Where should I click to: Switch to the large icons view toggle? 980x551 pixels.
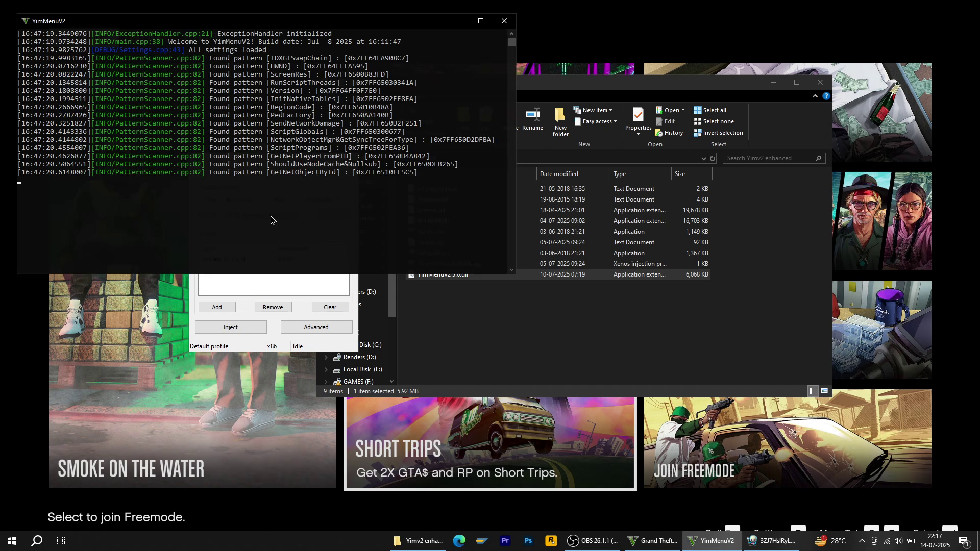click(x=824, y=391)
